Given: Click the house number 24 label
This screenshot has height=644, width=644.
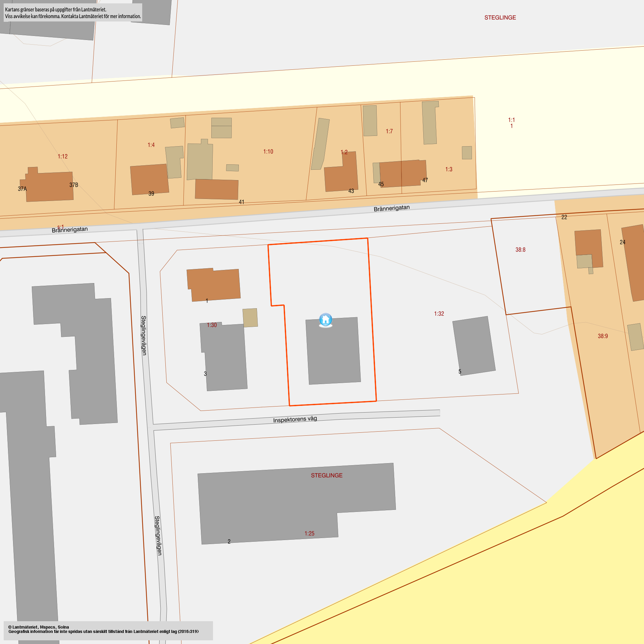Looking at the screenshot, I should click(623, 242).
